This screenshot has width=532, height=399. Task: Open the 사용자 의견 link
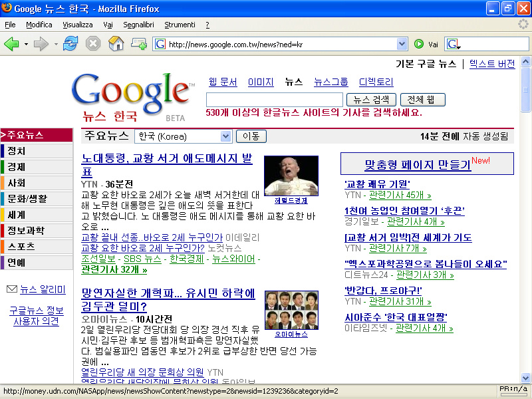point(37,321)
